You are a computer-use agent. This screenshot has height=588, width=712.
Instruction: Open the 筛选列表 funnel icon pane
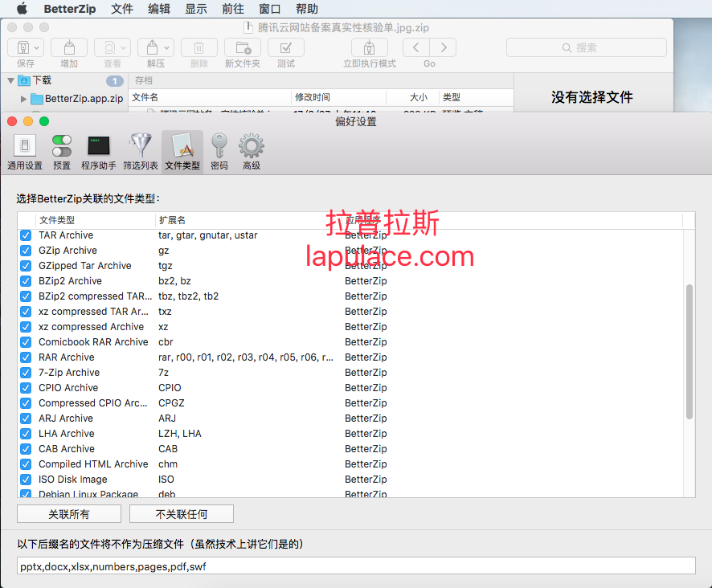point(141,152)
